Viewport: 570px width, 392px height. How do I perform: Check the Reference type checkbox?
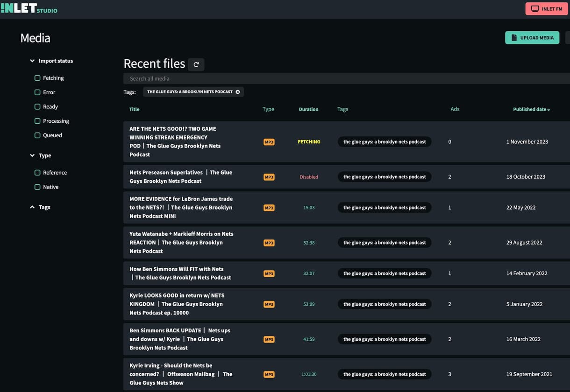pos(37,172)
